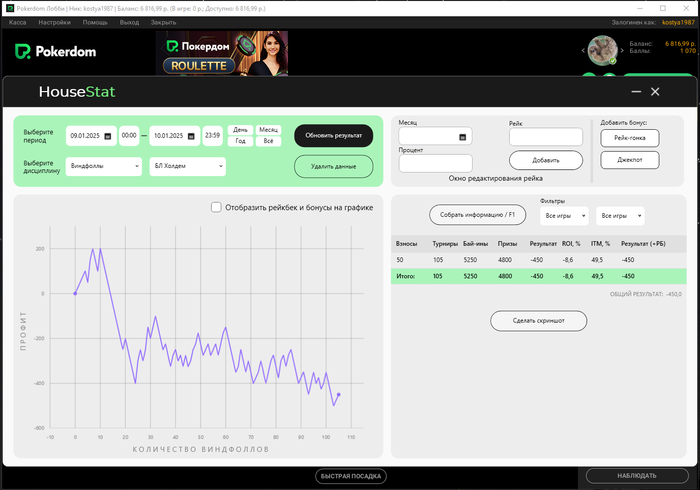
Task: Go to next avatar with right arrow
Action: pos(622,50)
